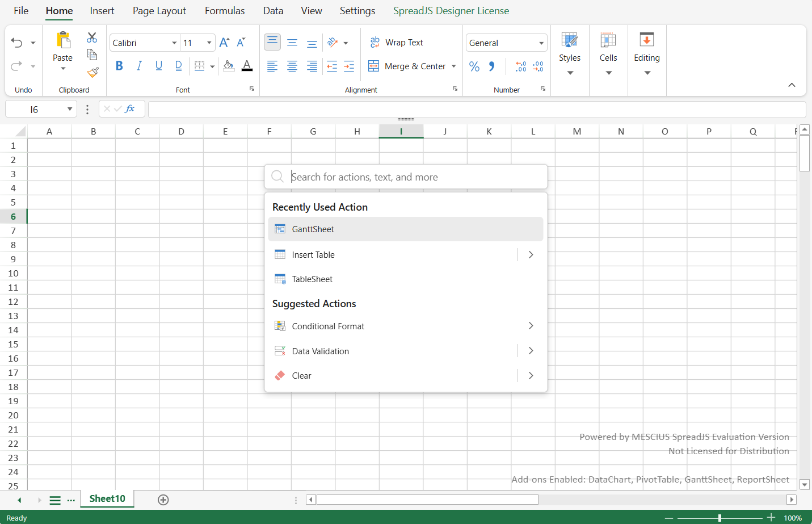The height and width of the screenshot is (524, 812).
Task: Click the Increase Decimal icon
Action: (520, 66)
